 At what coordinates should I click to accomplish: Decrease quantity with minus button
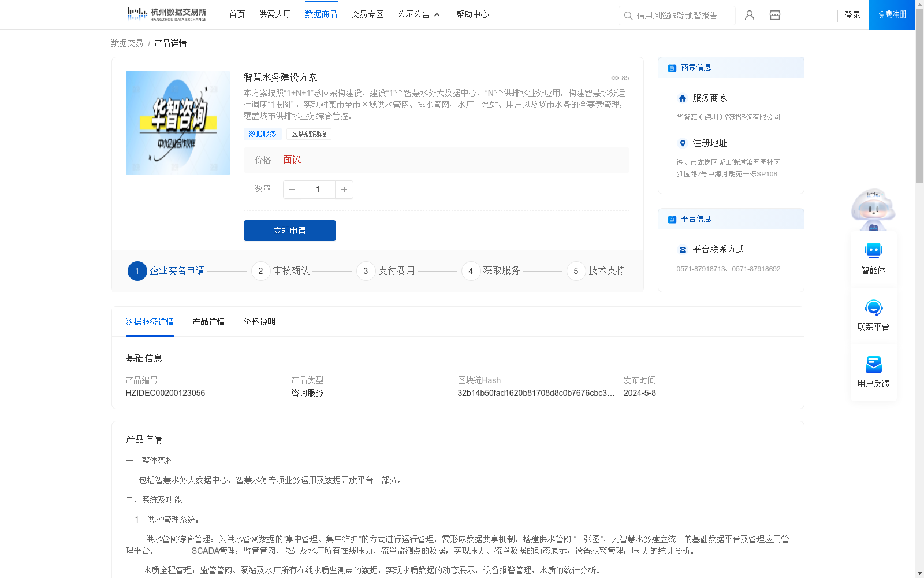pyautogui.click(x=292, y=190)
